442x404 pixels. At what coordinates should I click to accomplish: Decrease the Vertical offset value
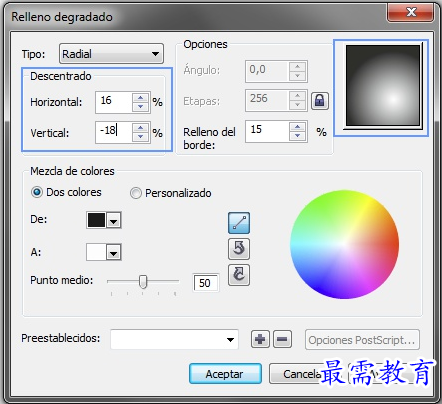pyautogui.click(x=141, y=137)
